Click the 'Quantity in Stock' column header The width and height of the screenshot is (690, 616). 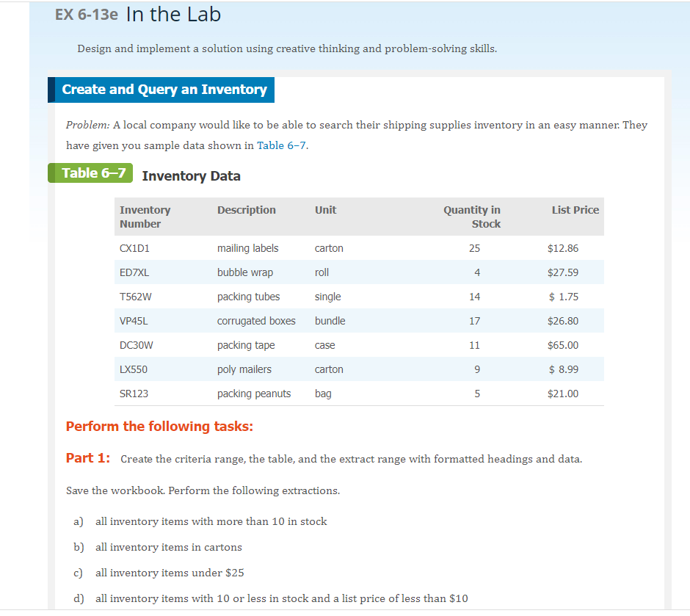(x=472, y=217)
